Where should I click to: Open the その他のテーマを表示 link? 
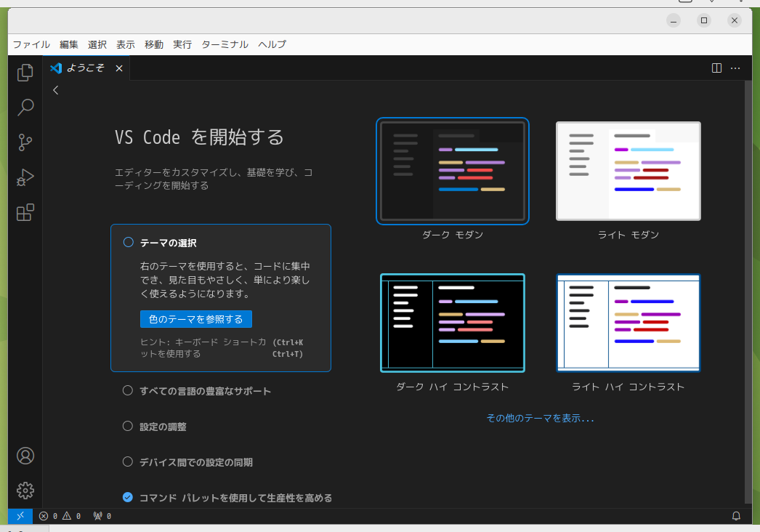tap(540, 418)
